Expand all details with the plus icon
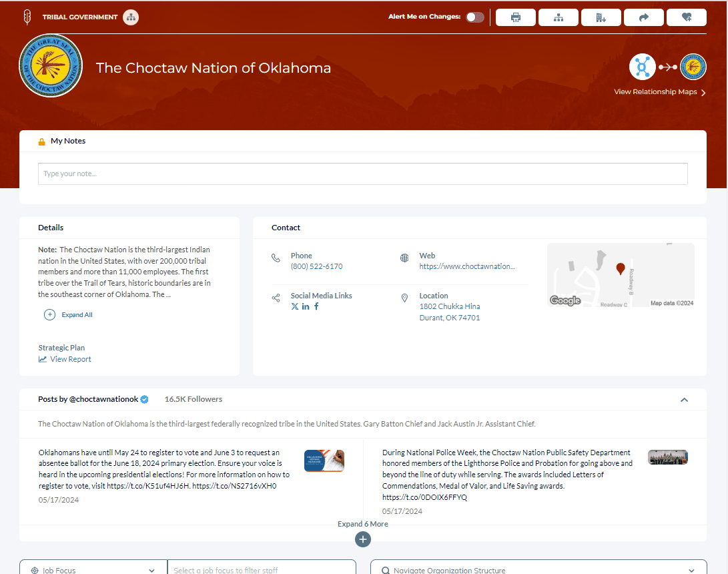Screen dimensions: 728x574 (49, 315)
